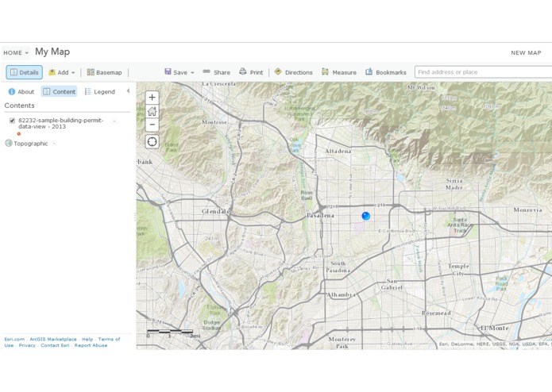Open the Esri.com link
The image size is (552, 392).
pyautogui.click(x=14, y=340)
